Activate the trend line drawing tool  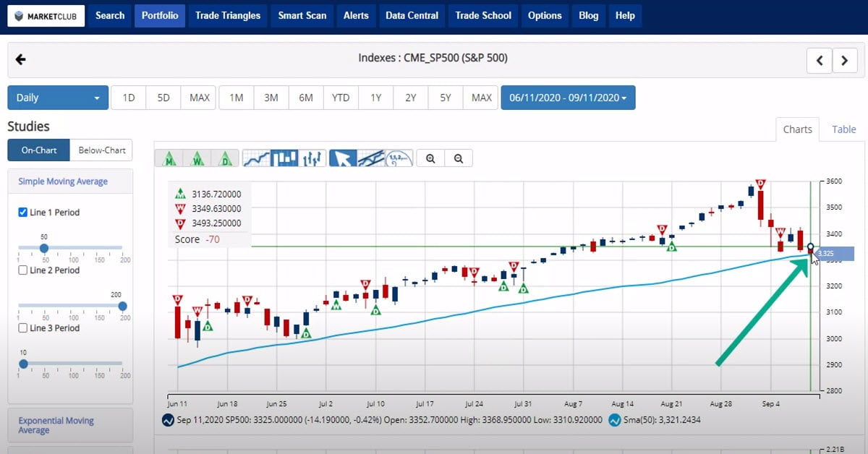tap(370, 158)
